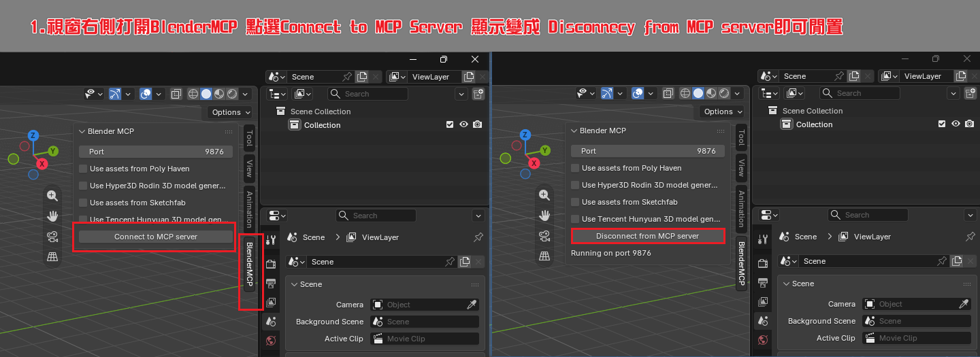Select wireframe shading in window with Disconnect button
Image resolution: width=980 pixels, height=357 pixels.
pyautogui.click(x=685, y=93)
